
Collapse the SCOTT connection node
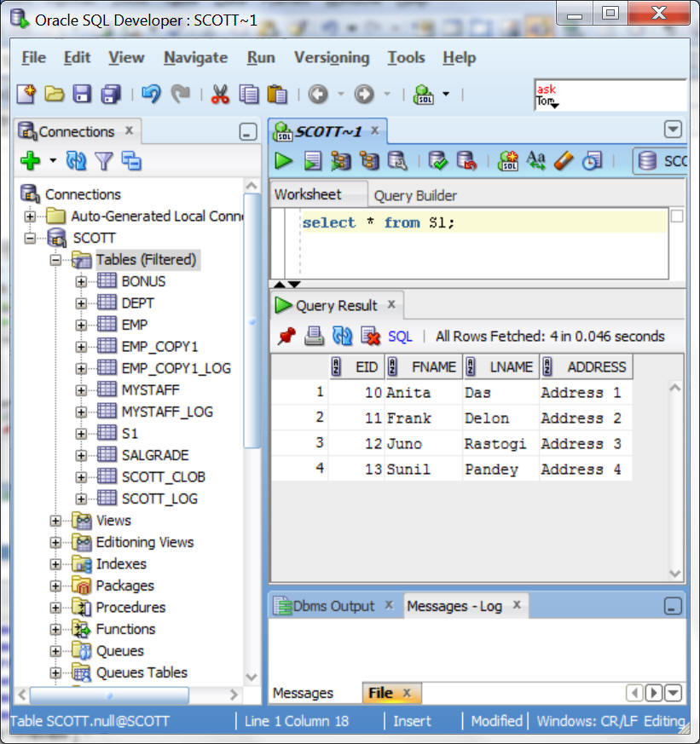32,238
